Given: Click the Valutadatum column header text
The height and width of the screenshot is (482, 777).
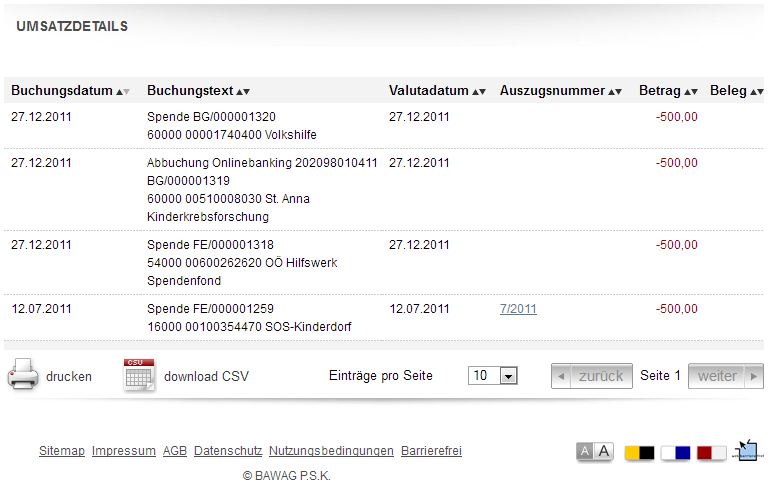Looking at the screenshot, I should coord(429,91).
